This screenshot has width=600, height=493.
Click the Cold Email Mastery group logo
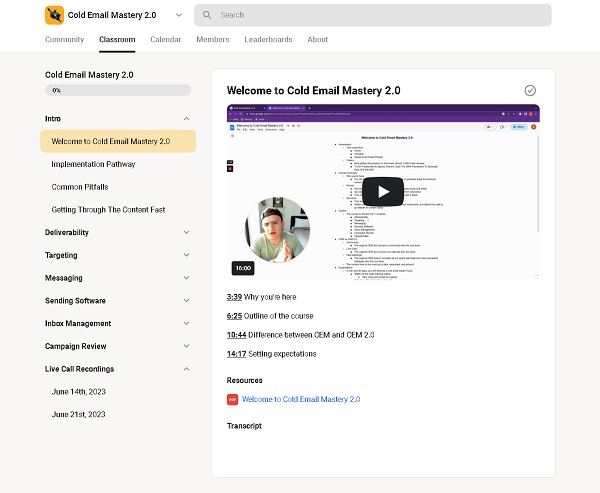coord(54,15)
